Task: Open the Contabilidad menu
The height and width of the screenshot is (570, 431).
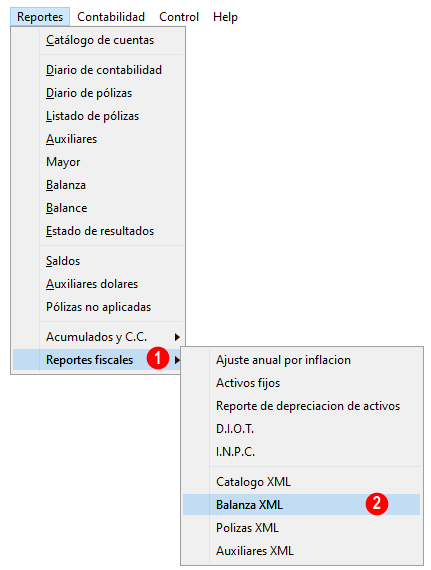Action: pyautogui.click(x=111, y=17)
